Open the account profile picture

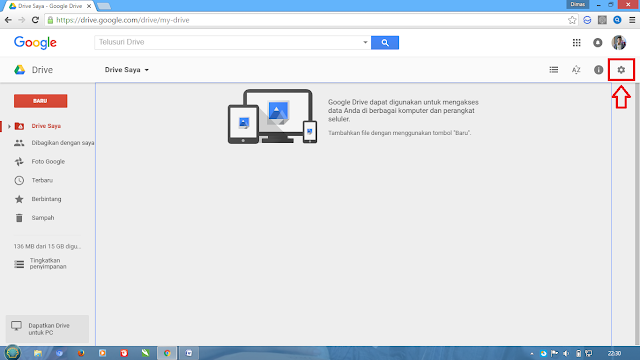(619, 42)
